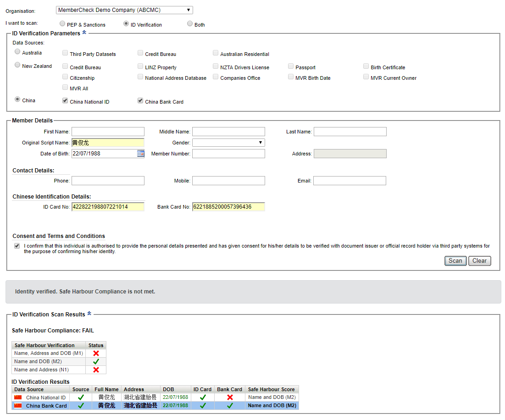
Task: Tick the Birth Certificate checkbox
Action: 366,66
